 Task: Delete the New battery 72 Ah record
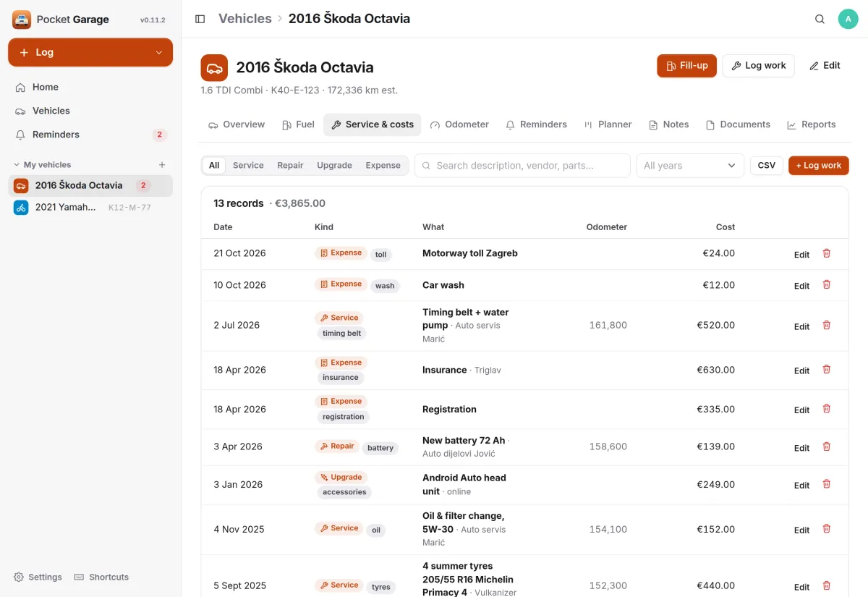(827, 446)
